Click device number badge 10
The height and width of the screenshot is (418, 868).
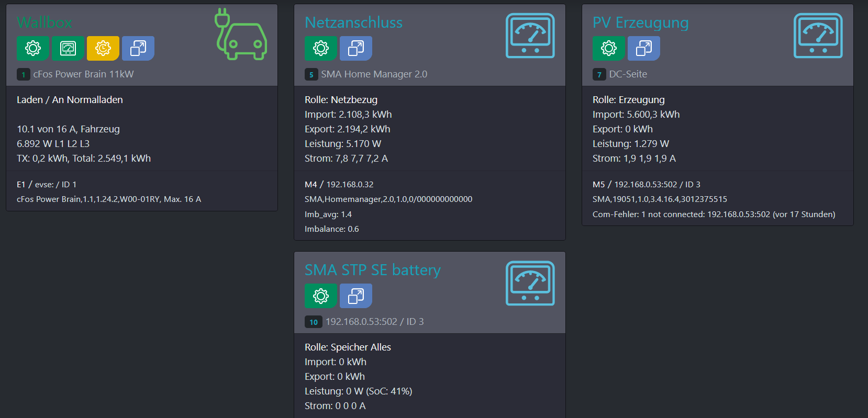(314, 322)
